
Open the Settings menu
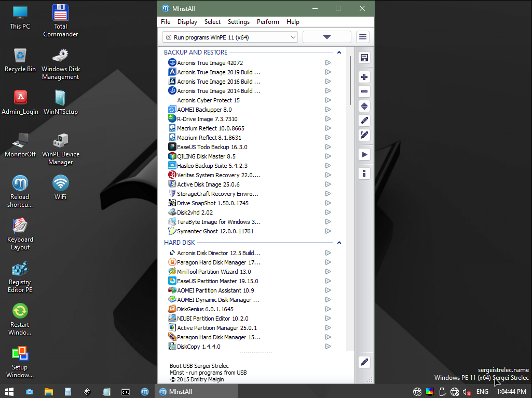(x=239, y=22)
